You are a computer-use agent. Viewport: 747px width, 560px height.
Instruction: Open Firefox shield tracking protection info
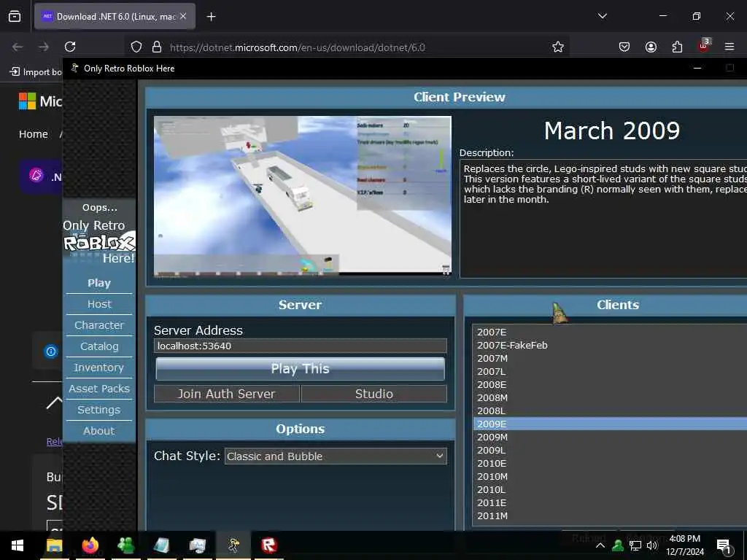coord(136,47)
